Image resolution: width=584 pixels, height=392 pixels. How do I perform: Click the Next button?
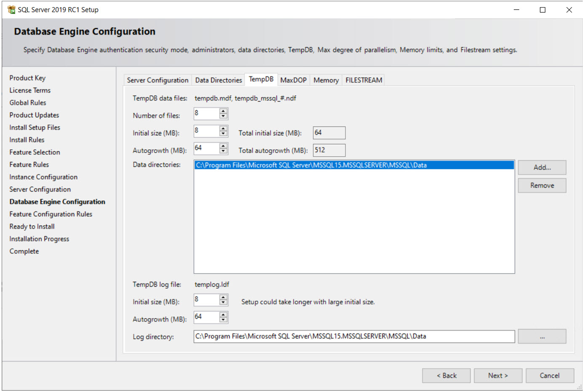pyautogui.click(x=498, y=375)
